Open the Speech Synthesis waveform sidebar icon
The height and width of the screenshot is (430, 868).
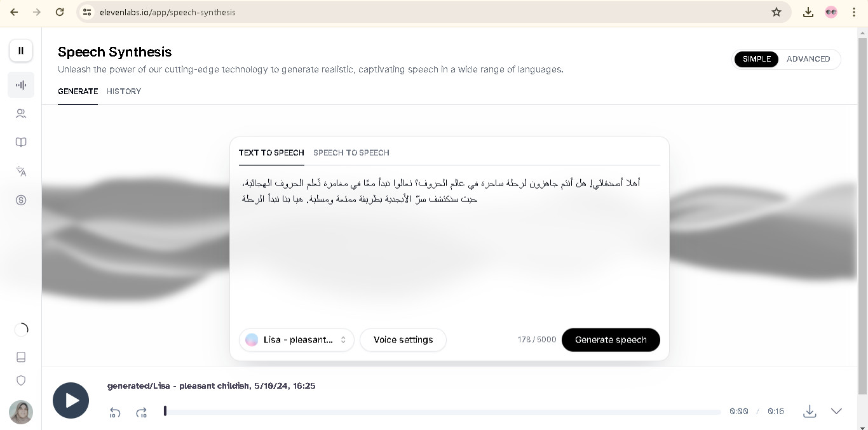(21, 85)
